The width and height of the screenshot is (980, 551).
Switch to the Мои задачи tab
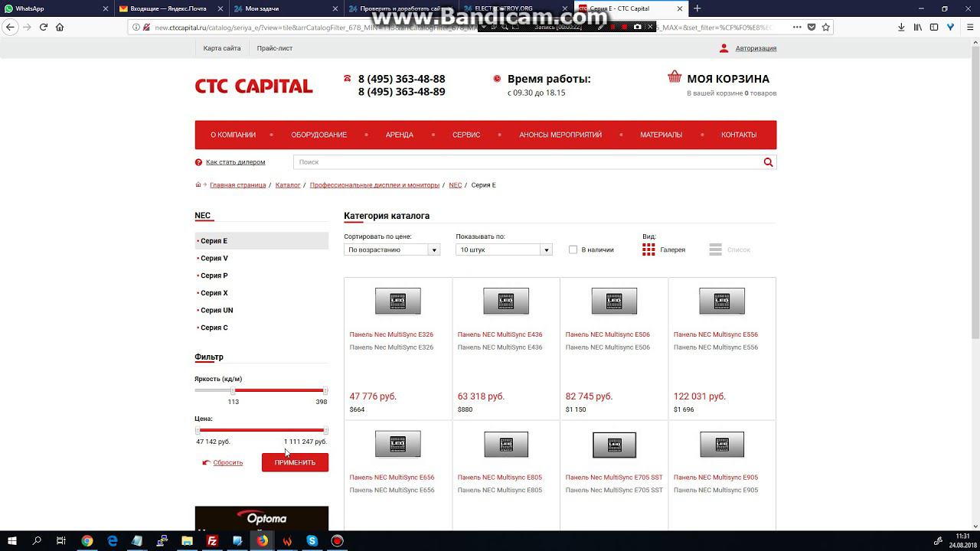(x=285, y=8)
